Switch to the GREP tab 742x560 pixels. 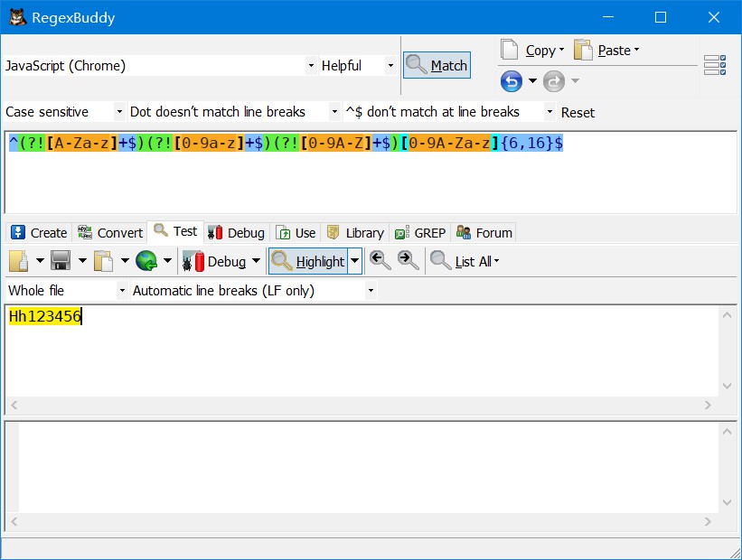point(420,233)
